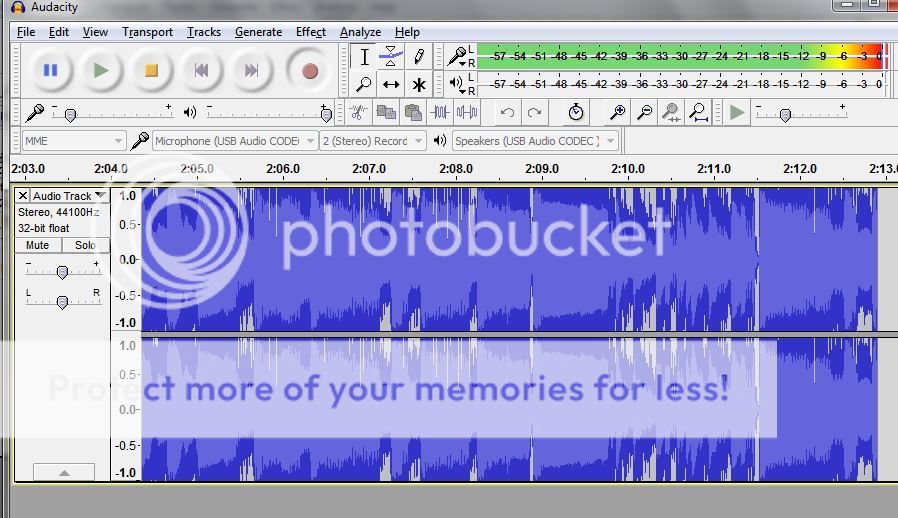The height and width of the screenshot is (518, 898).
Task: Click the Undo toolbar icon
Action: (507, 113)
